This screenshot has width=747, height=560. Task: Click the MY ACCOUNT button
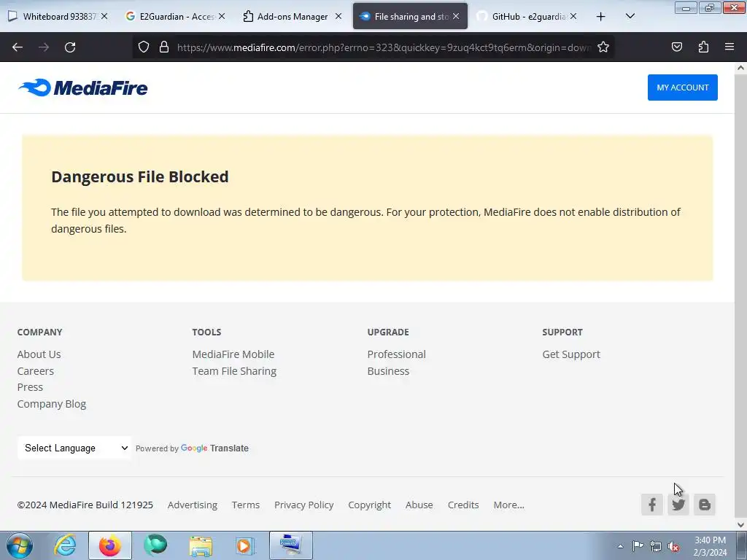pyautogui.click(x=682, y=87)
